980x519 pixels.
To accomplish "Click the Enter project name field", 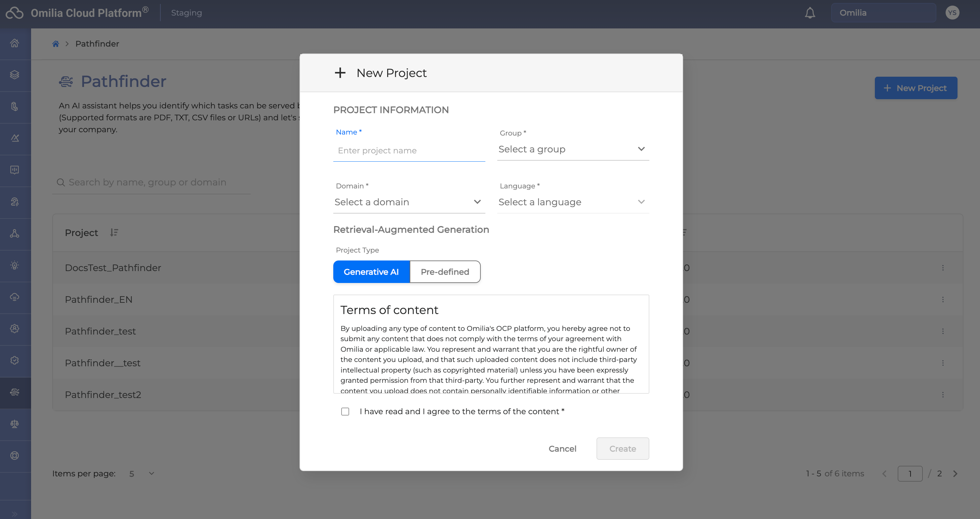I will click(409, 151).
